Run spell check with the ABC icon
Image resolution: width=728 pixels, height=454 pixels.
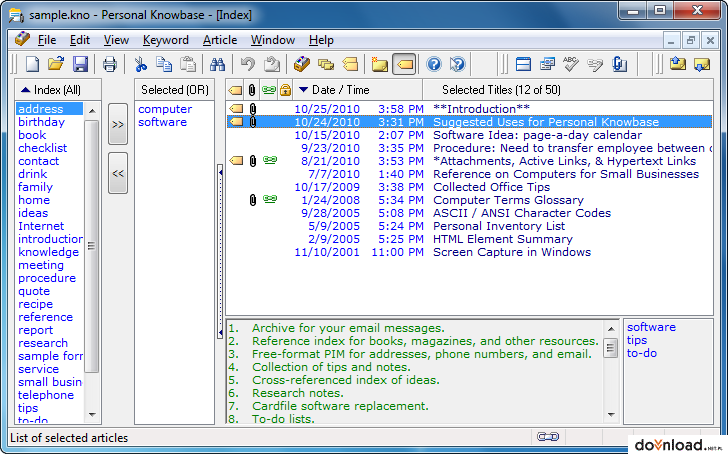(x=571, y=64)
